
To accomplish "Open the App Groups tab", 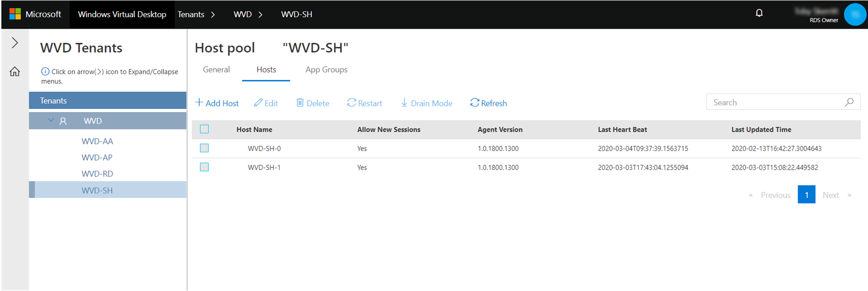I will pos(327,70).
